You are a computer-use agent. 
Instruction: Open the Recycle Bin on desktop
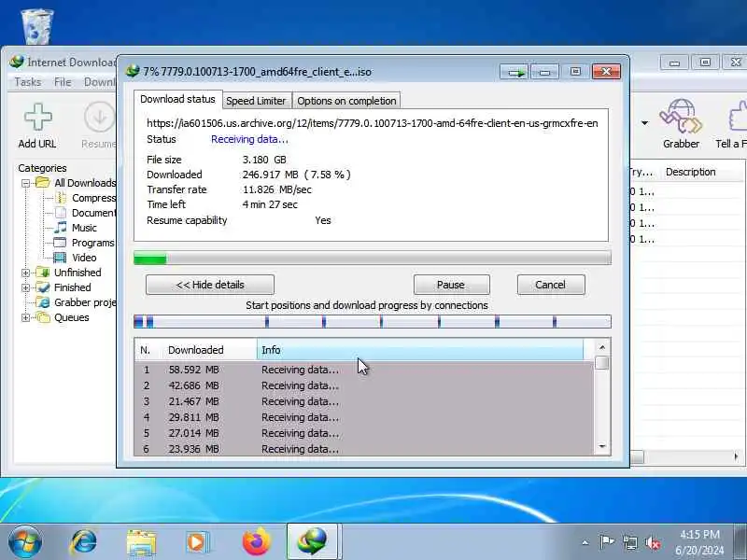click(37, 26)
